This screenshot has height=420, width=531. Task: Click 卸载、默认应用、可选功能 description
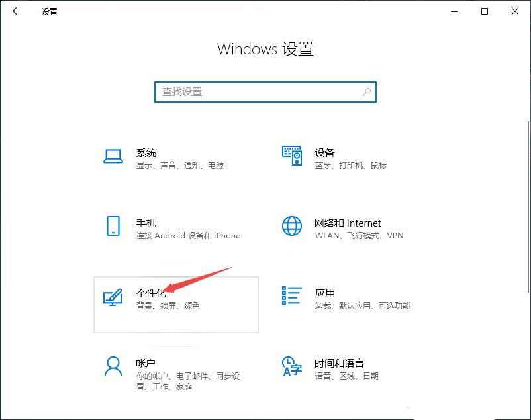[x=363, y=306]
